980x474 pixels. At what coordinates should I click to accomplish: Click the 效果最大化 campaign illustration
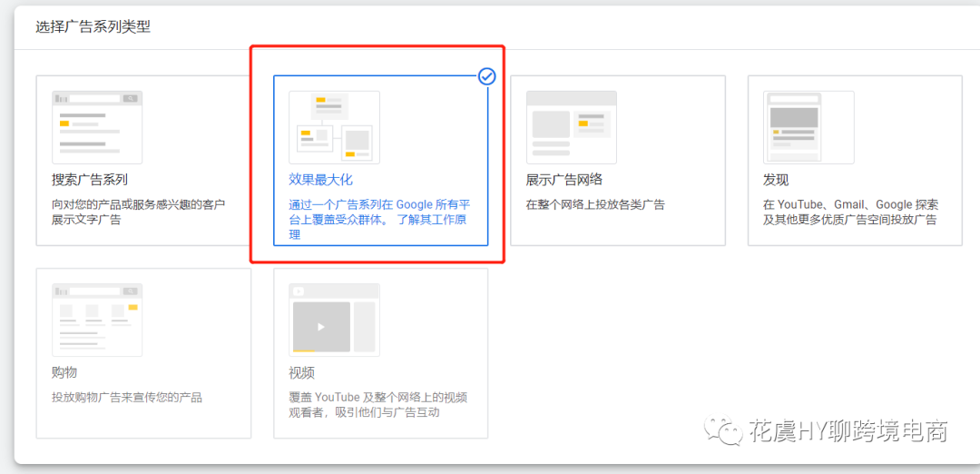pos(334,127)
